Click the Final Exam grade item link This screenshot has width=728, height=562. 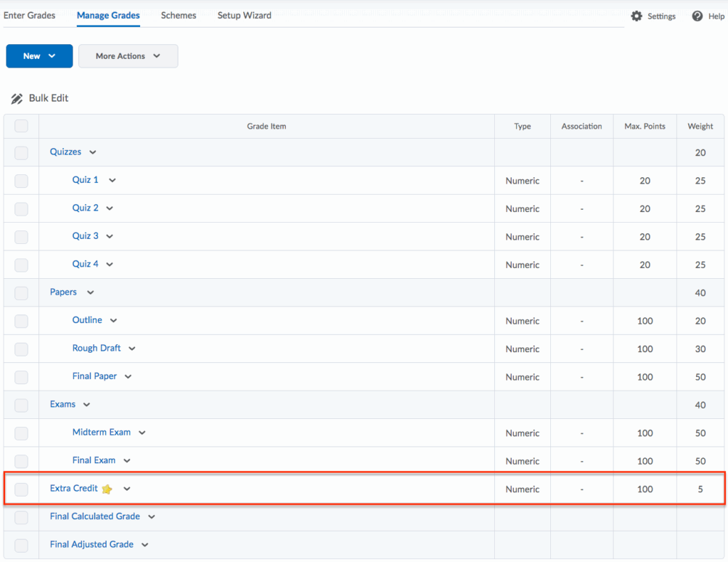94,461
